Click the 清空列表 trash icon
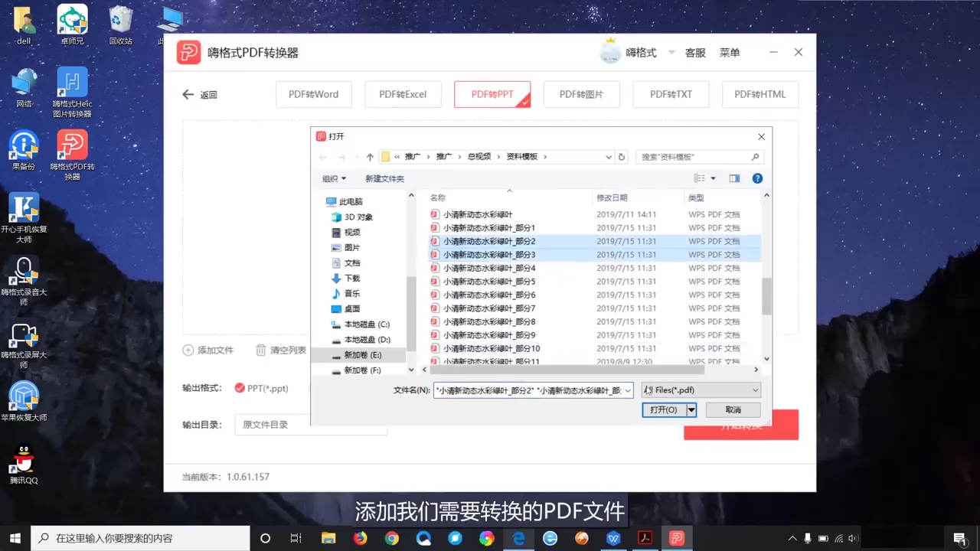The width and height of the screenshot is (980, 551). click(261, 350)
